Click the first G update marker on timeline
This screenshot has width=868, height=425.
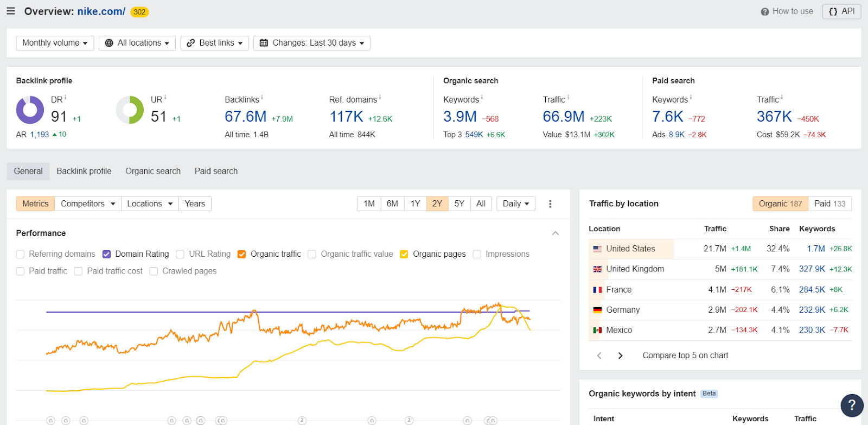pyautogui.click(x=50, y=421)
